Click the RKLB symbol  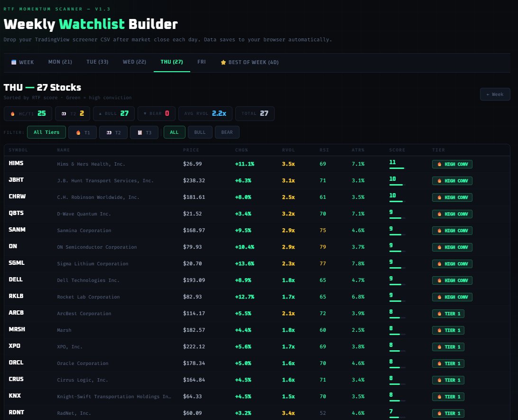point(16,296)
